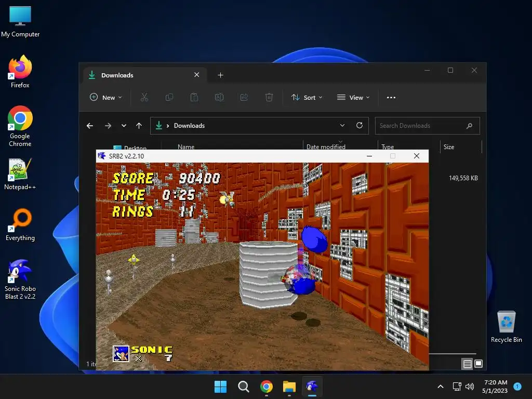Launch Everything search desktop shortcut
This screenshot has width=532, height=399.
click(20, 224)
